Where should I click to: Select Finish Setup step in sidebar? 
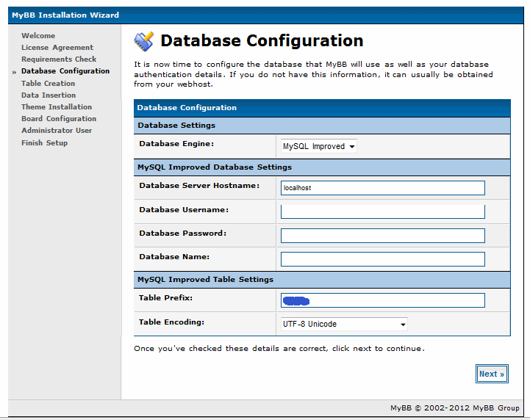(x=44, y=143)
